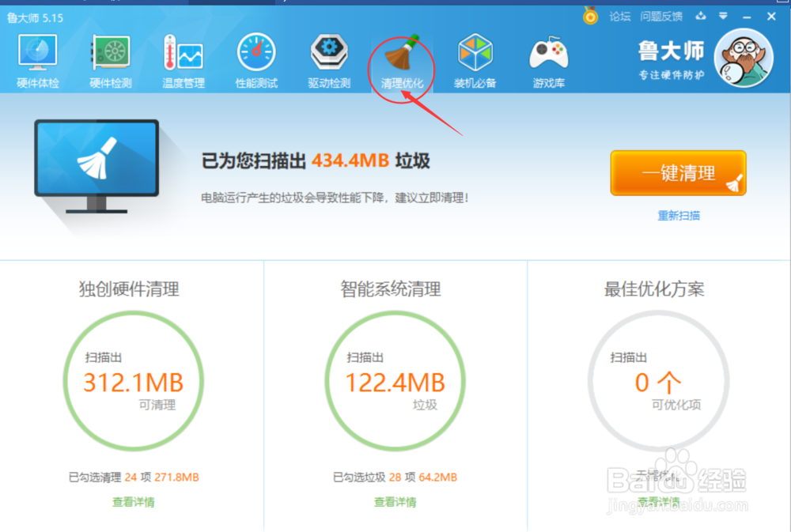Select the 清理优化 broom icon
This screenshot has width=791, height=532.
(x=402, y=62)
